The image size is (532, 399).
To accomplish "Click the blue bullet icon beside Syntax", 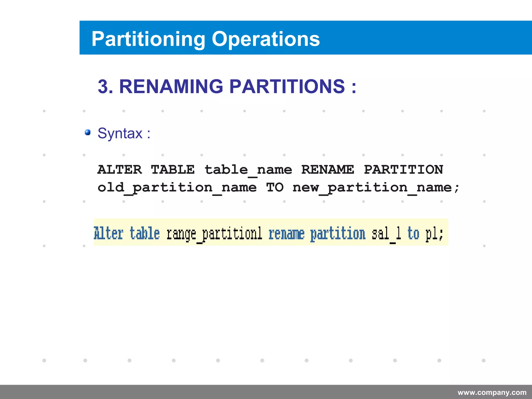I will point(88,132).
